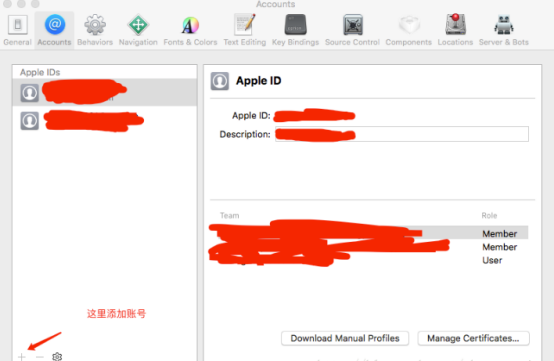Screen dimensions: 554x361
Task: Switch to Navigation preferences
Action: 138,30
